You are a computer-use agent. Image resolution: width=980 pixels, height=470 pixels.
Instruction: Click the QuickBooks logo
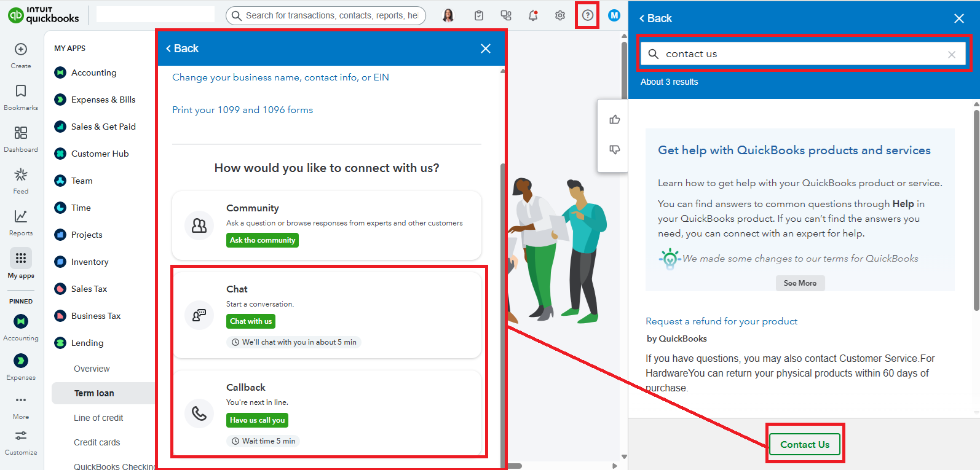point(43,15)
